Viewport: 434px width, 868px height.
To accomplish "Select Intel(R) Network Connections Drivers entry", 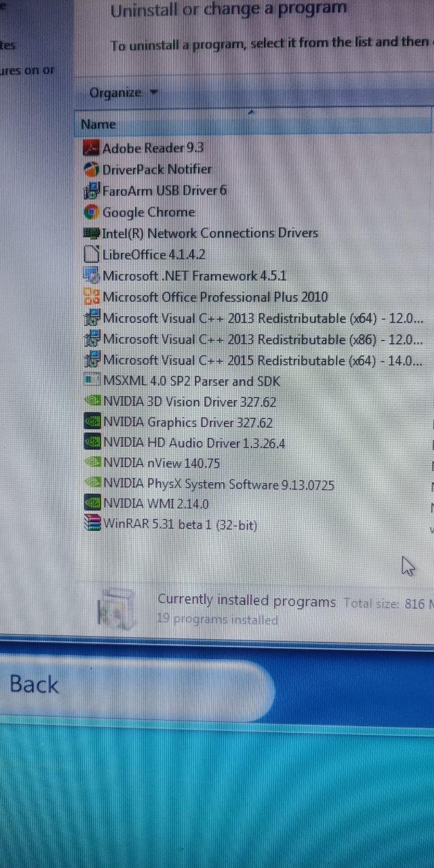I will pos(210,233).
